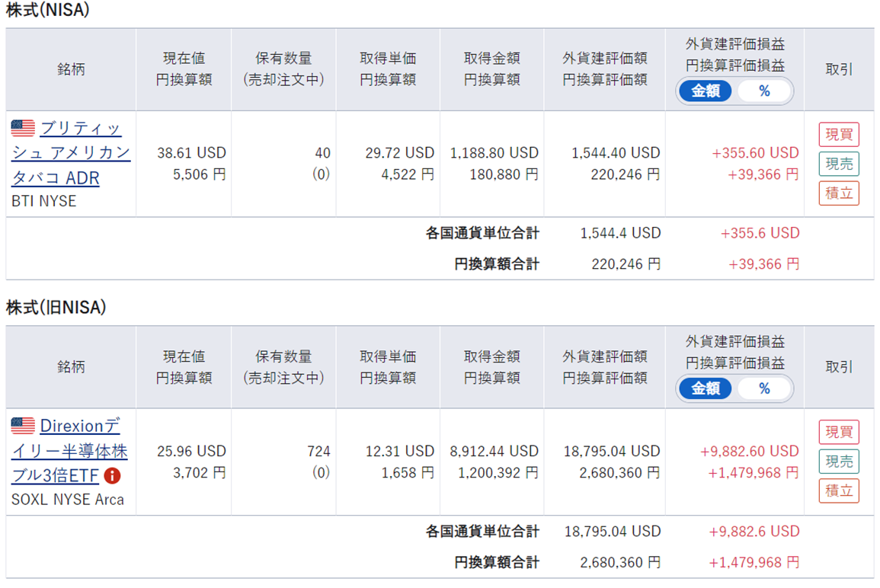Click the +9,882.60 USD gain value
The width and height of the screenshot is (880, 588).
(749, 451)
